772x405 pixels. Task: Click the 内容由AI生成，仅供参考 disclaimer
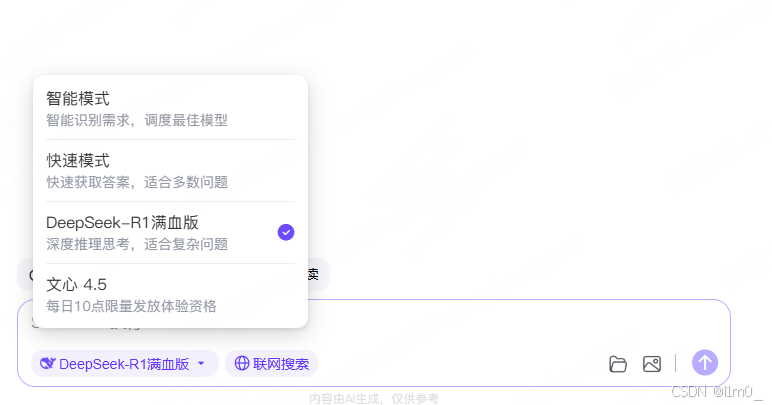(x=374, y=398)
